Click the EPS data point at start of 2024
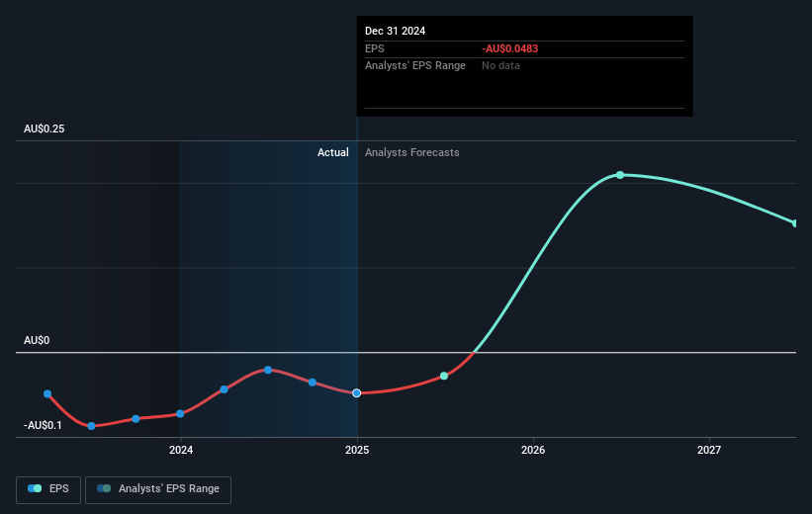This screenshot has height=514, width=812. (180, 413)
